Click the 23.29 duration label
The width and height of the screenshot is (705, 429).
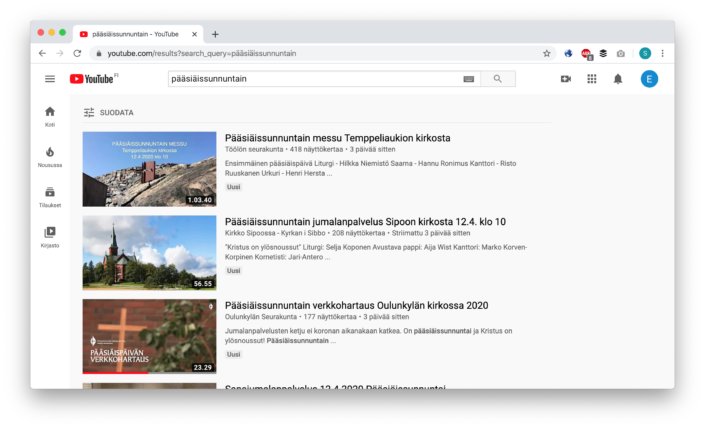click(203, 367)
